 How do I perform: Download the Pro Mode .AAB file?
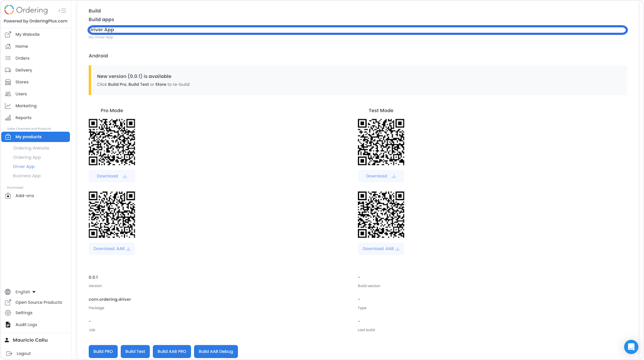coord(112,249)
